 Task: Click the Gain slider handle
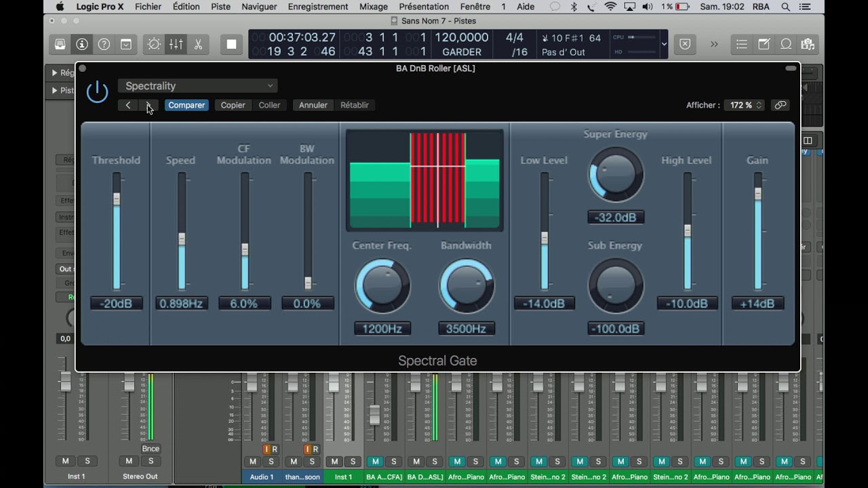758,194
